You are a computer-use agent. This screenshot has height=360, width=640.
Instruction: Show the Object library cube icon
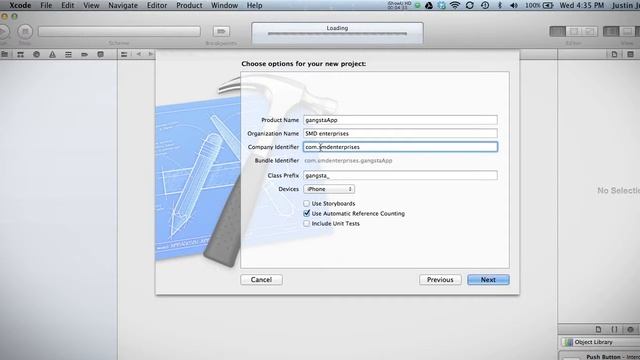[631, 329]
